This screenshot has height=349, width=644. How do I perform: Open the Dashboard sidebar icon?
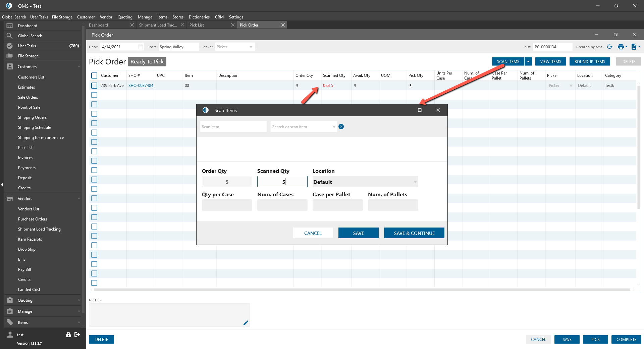pos(10,26)
